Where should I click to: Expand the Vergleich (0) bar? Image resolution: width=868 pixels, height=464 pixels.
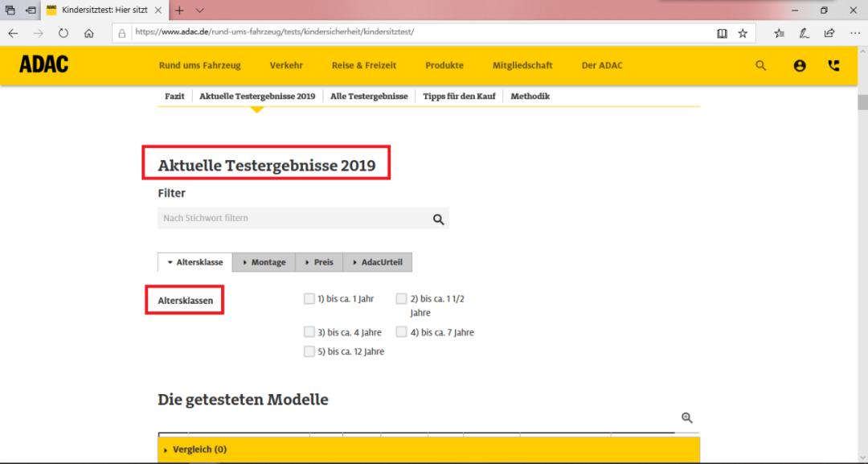pyautogui.click(x=428, y=450)
